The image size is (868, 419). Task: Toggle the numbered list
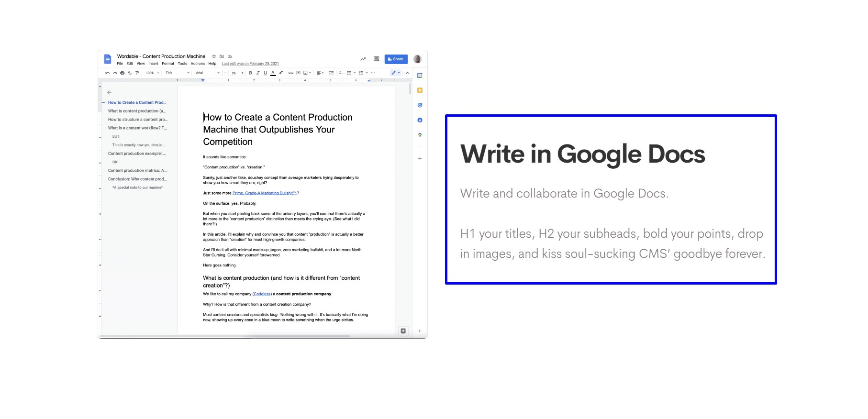(x=361, y=73)
